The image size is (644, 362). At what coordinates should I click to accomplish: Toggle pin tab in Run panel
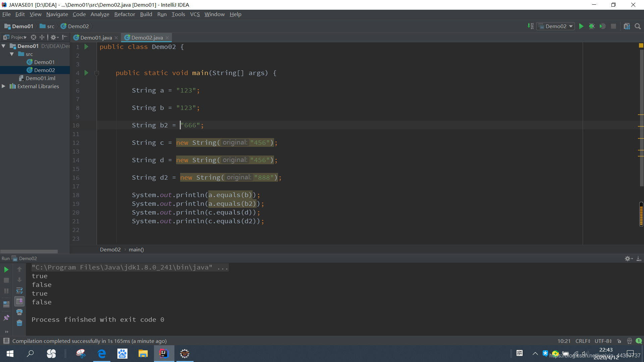coord(6,317)
